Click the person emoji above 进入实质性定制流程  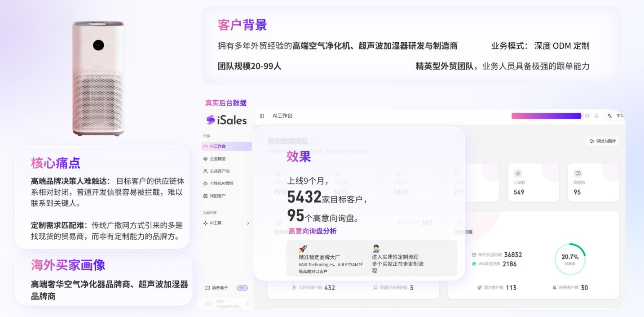[x=376, y=249]
